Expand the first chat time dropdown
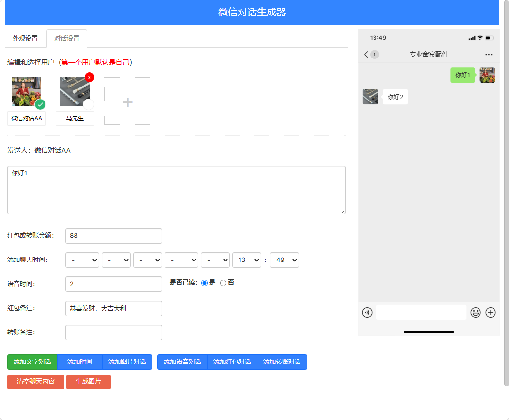Screen dimensions: 509x420 [82, 260]
